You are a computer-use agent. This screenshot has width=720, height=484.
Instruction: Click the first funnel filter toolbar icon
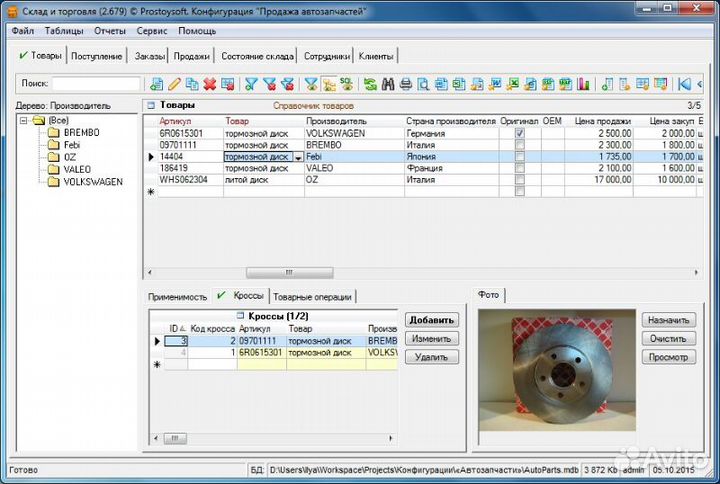pyautogui.click(x=251, y=84)
